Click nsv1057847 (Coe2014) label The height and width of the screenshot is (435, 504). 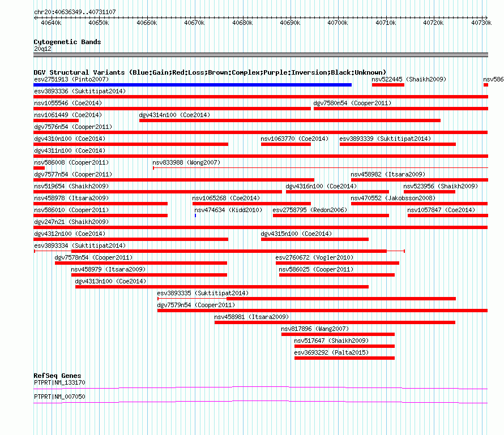pos(441,210)
